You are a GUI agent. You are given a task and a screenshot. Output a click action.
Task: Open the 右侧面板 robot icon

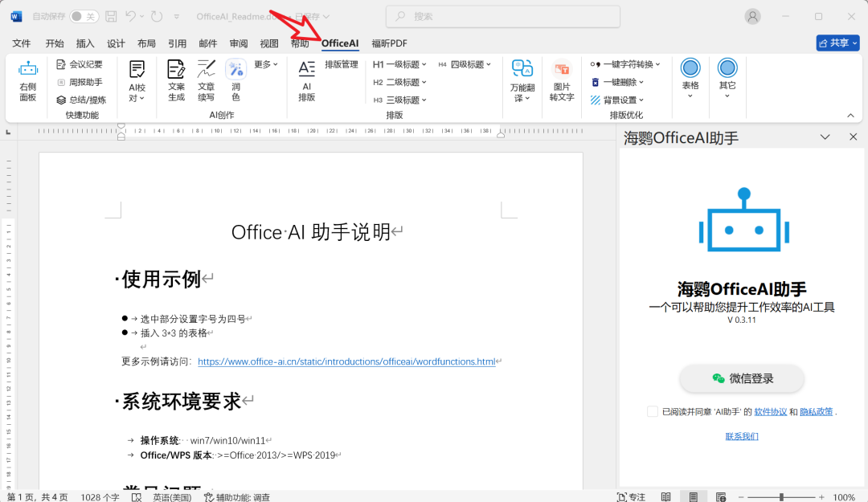coord(27,81)
